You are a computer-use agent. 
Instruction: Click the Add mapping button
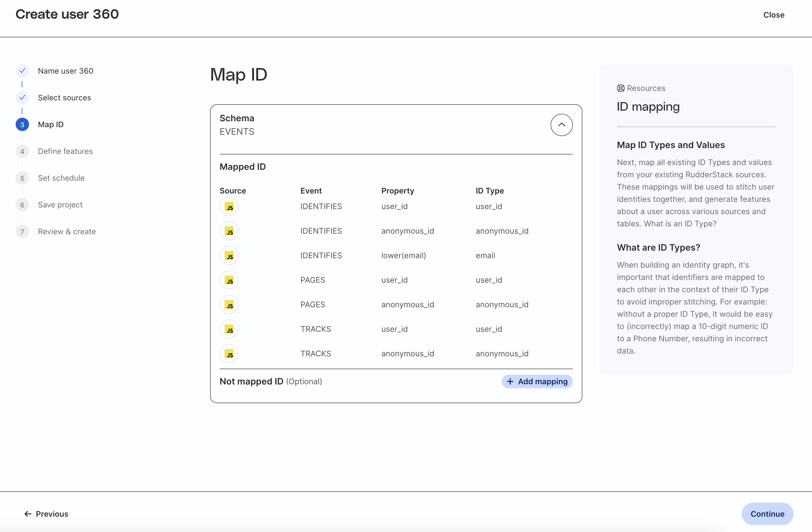click(537, 382)
